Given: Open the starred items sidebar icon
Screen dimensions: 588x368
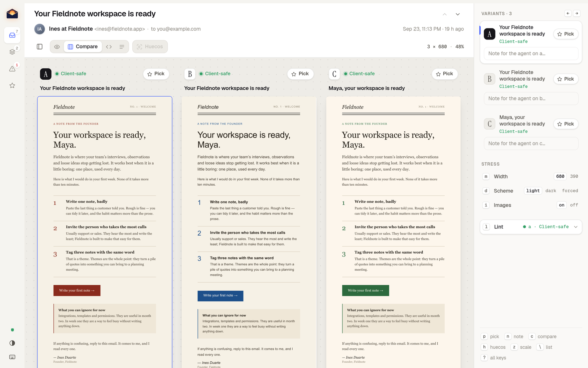Looking at the screenshot, I should pyautogui.click(x=12, y=85).
